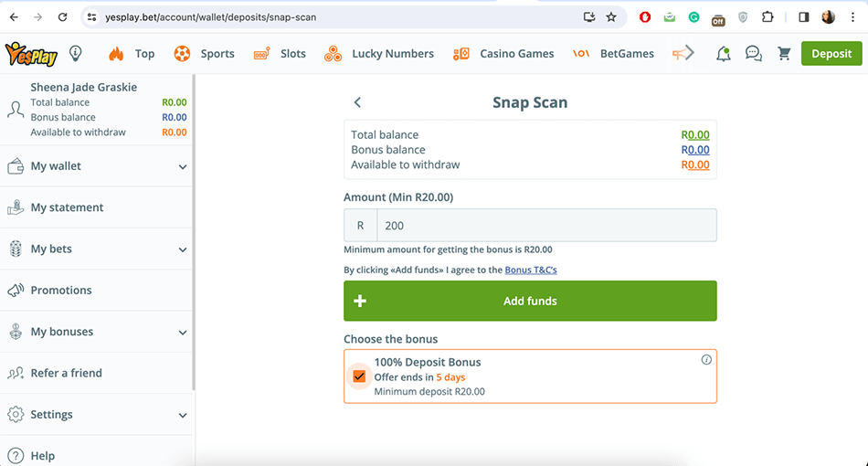Screen dimensions: 868x466
Task: Open the Lucky Numbers menu
Action: [x=379, y=54]
